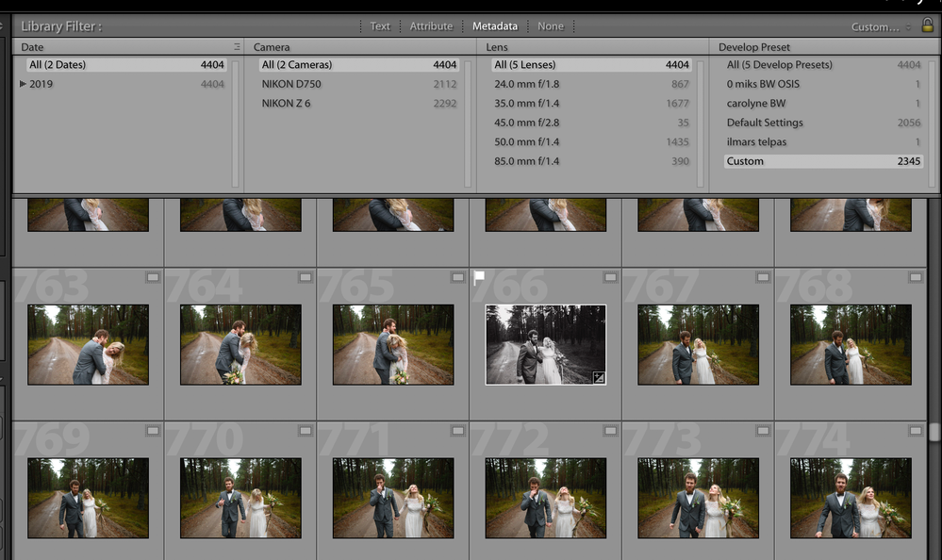This screenshot has width=942, height=560.
Task: Select All (2 Dates) row
Action: (x=126, y=65)
